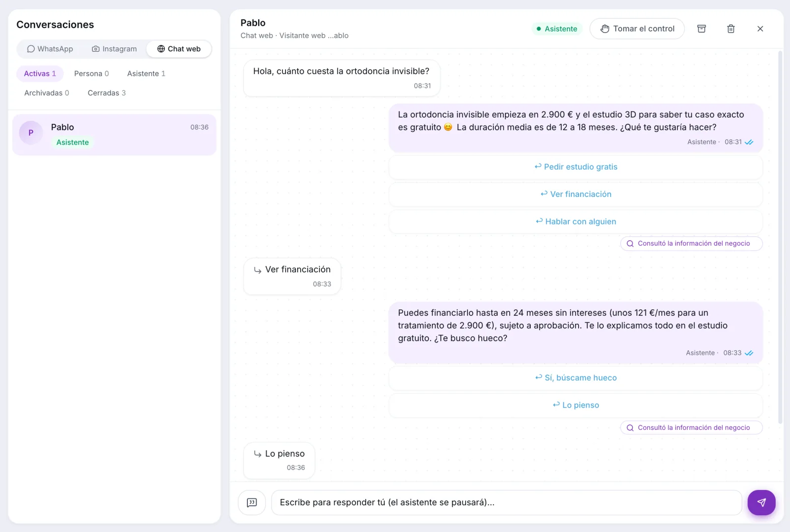Click Pablo's avatar circle with letter P
Viewport: 790px width, 532px height.
pyautogui.click(x=31, y=133)
